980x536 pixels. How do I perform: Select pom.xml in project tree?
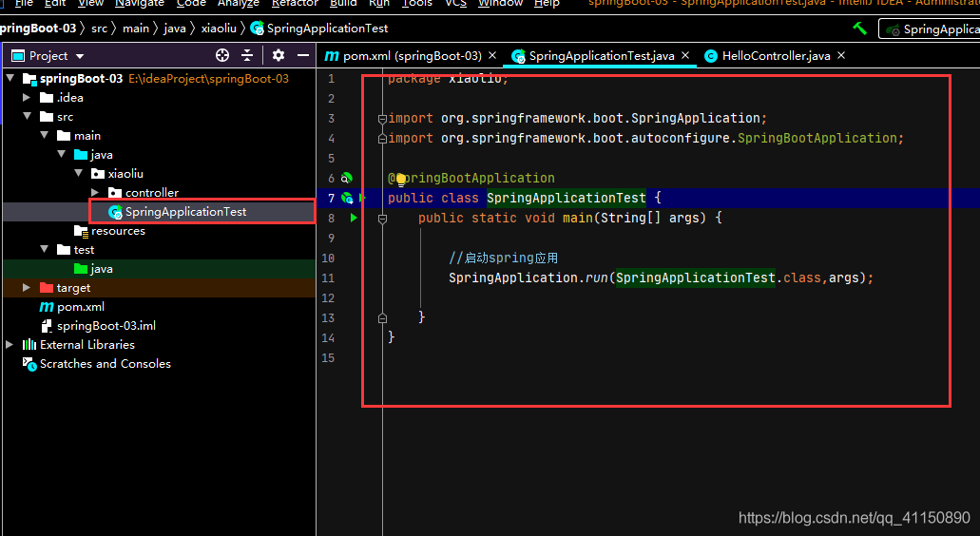click(x=81, y=307)
